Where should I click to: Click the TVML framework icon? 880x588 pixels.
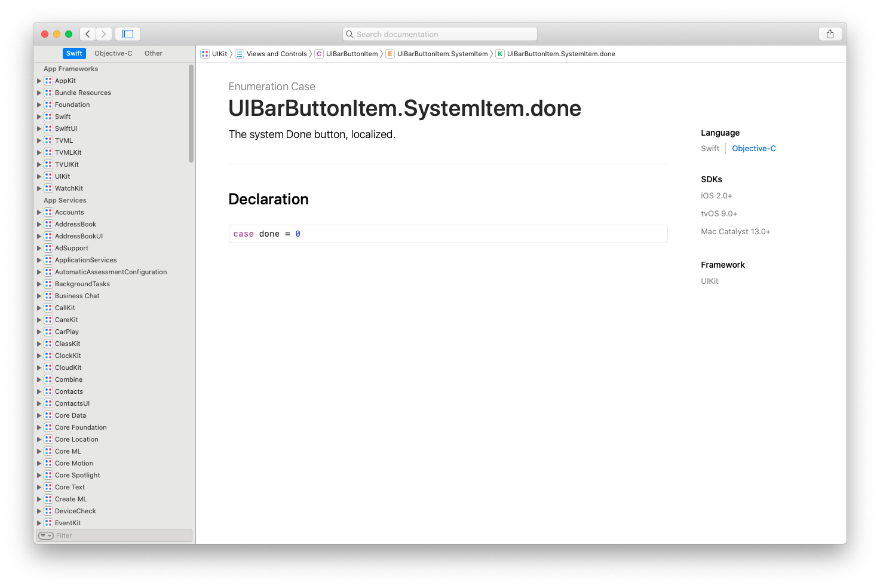coord(48,140)
